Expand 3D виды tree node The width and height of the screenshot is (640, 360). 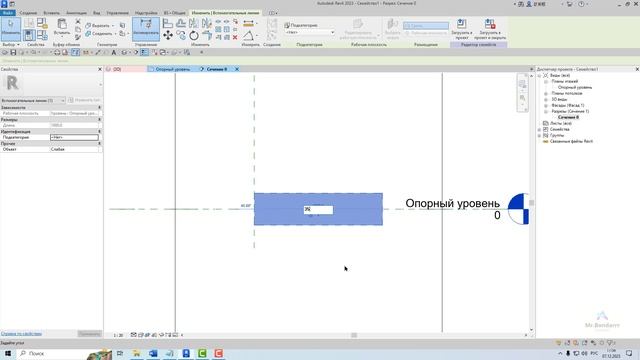point(546,100)
